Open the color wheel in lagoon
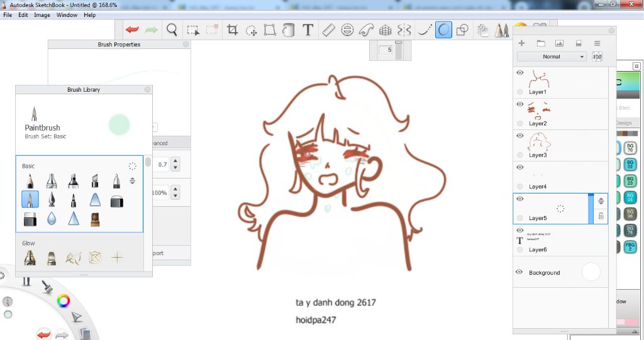This screenshot has width=644, height=340. (64, 301)
